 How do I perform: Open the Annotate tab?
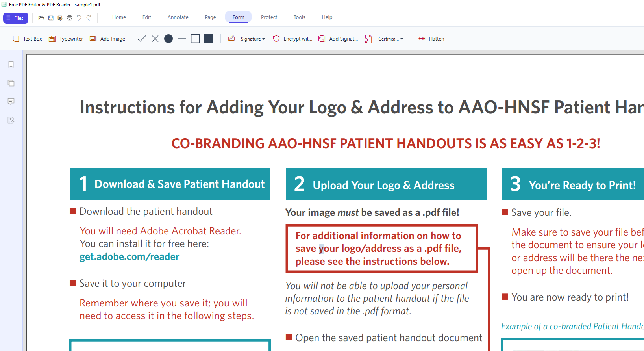pyautogui.click(x=178, y=17)
